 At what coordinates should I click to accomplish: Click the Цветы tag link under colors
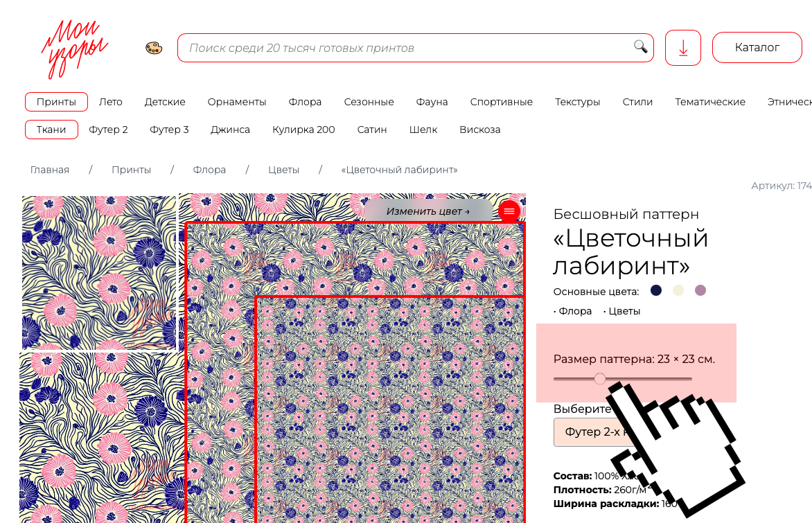[x=624, y=311]
